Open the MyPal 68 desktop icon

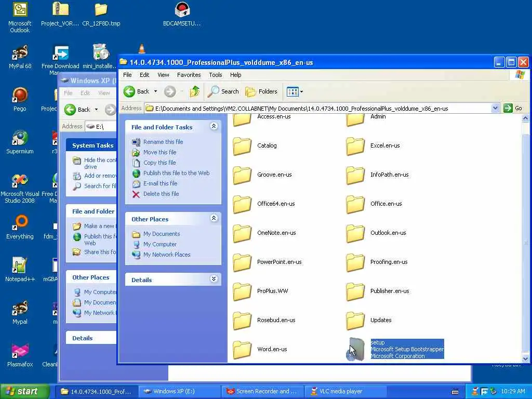click(x=20, y=57)
